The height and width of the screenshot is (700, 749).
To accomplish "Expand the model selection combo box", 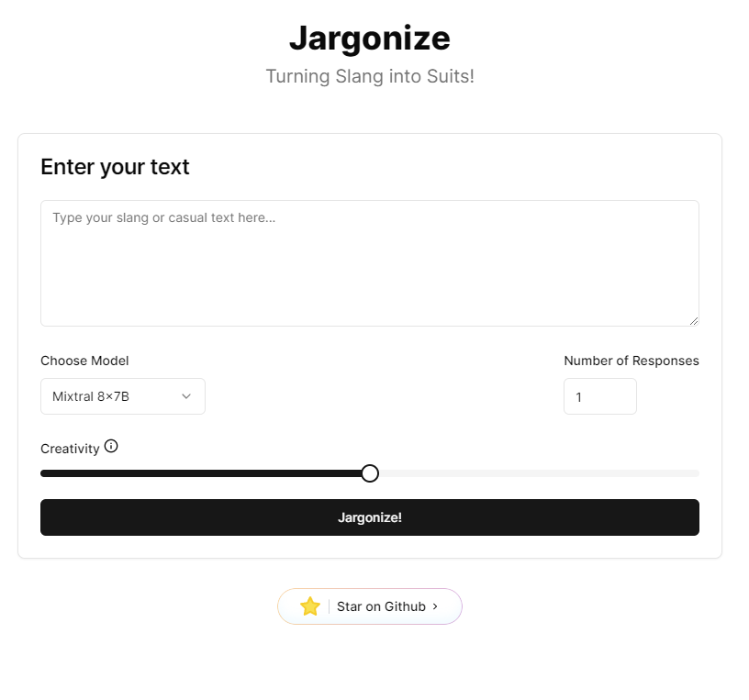I will click(x=122, y=395).
